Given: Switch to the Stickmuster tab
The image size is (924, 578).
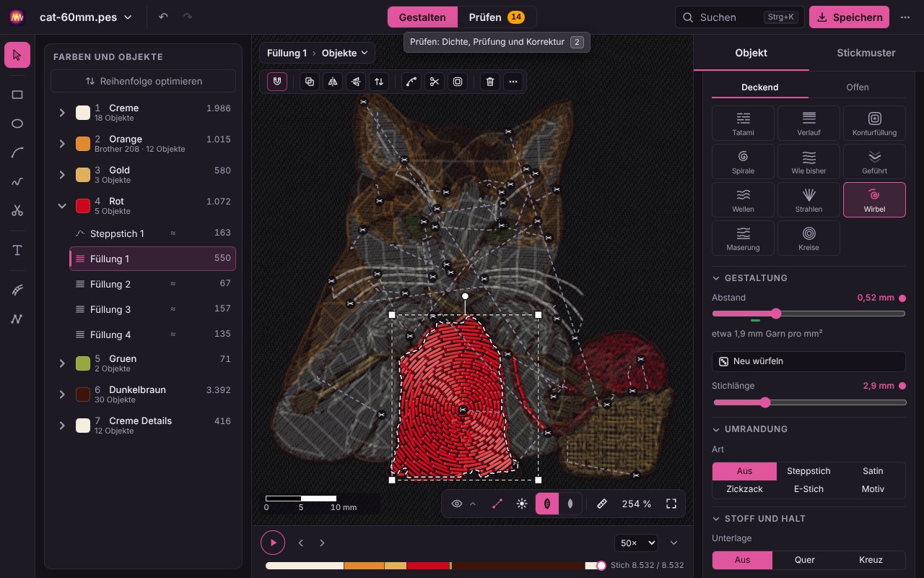Looking at the screenshot, I should [x=866, y=53].
